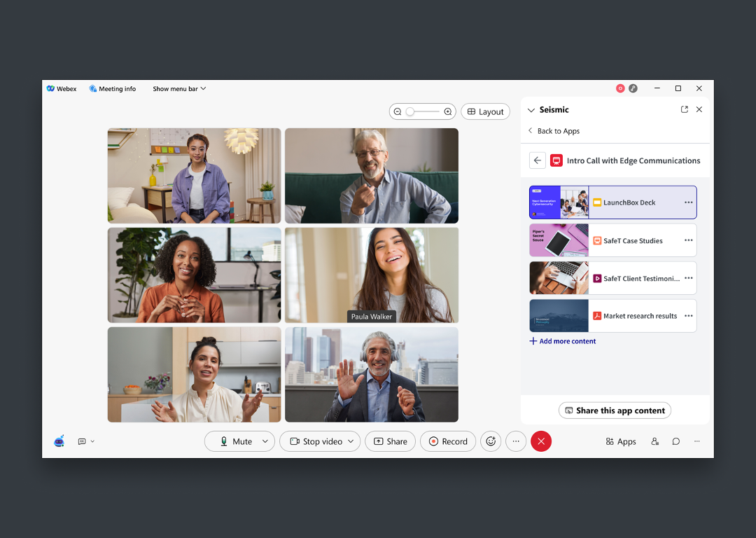Click the back arrow next to Intro Call
The height and width of the screenshot is (538, 756).
538,160
